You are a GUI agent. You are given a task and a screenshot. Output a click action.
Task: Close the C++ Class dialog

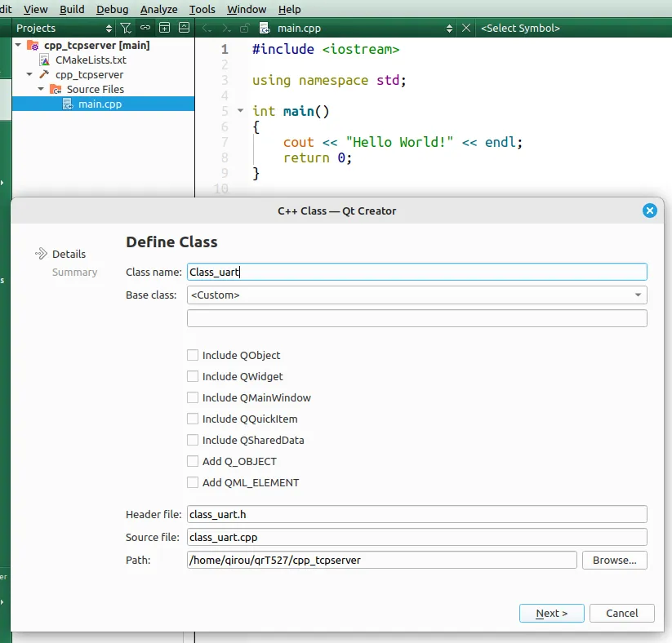coord(649,211)
